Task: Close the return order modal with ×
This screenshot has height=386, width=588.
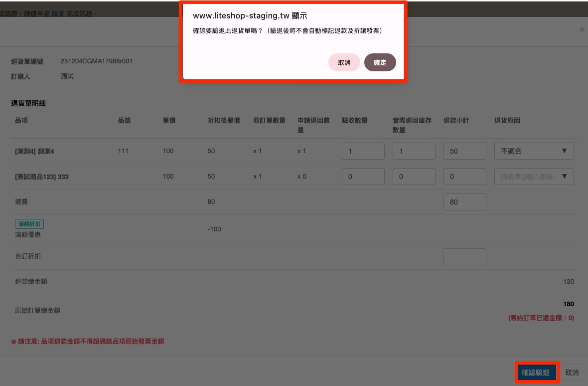Action: [x=582, y=30]
